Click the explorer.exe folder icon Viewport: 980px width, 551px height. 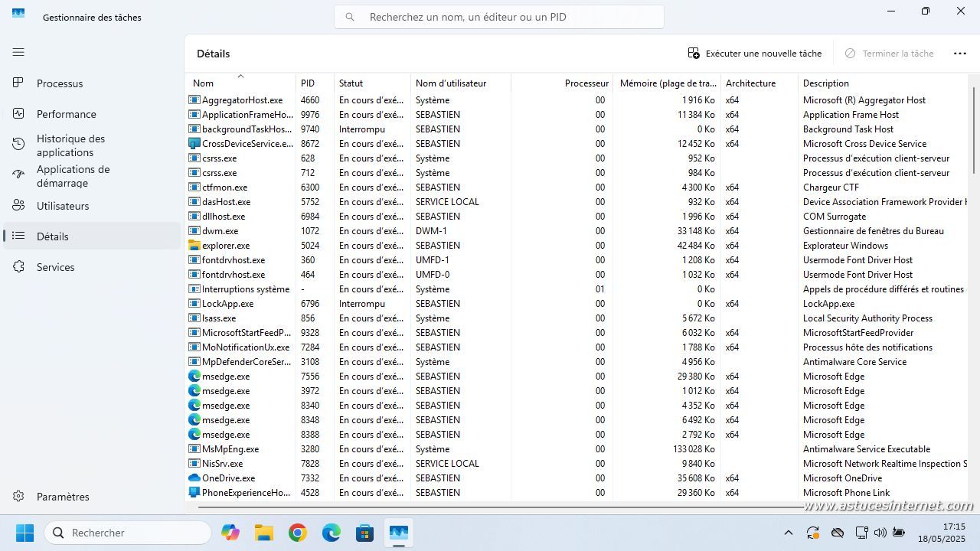click(194, 246)
